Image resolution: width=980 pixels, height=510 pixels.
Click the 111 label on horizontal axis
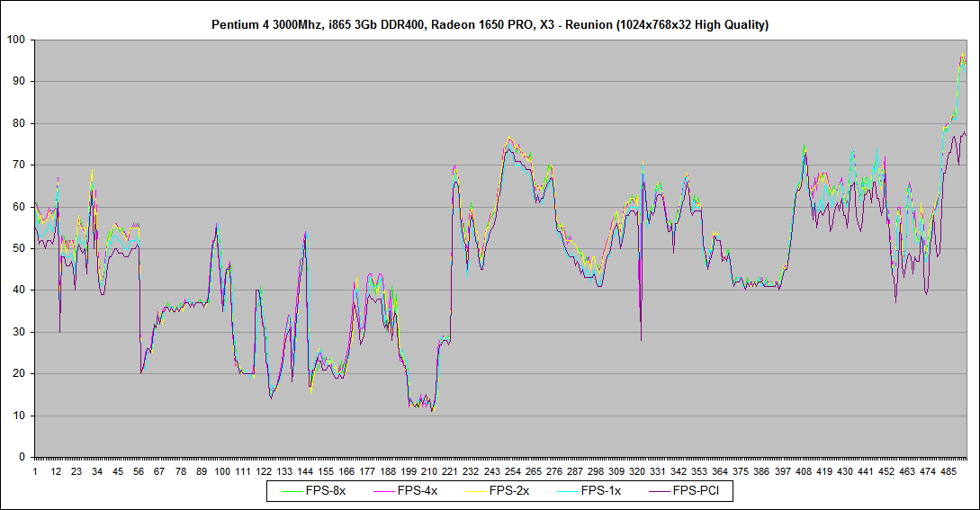(x=242, y=472)
